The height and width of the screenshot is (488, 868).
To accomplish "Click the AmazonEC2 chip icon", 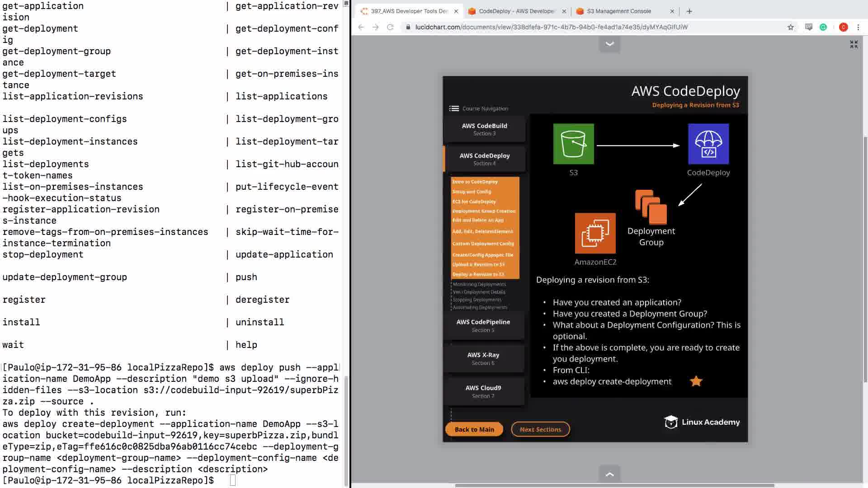I will pos(595,233).
